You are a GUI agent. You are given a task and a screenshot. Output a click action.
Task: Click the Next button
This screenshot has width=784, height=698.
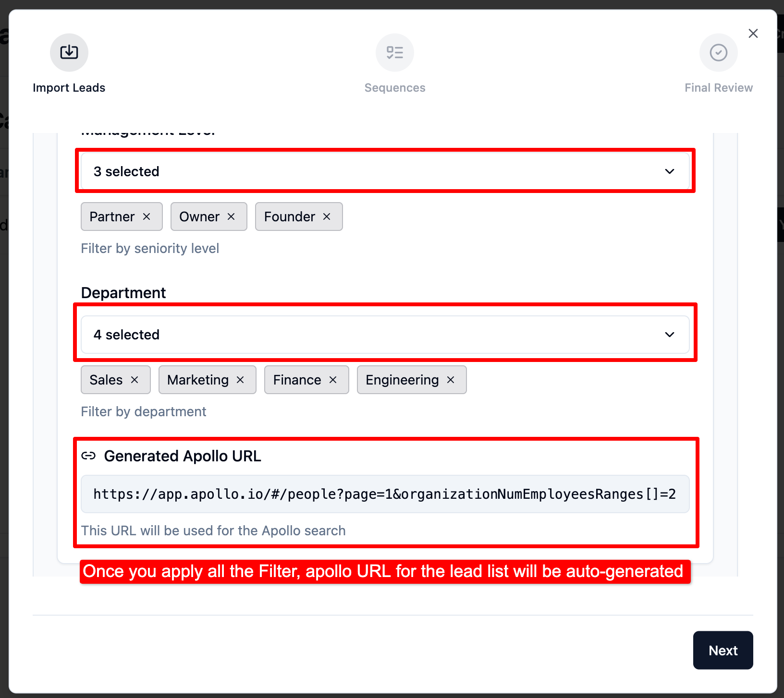723,650
